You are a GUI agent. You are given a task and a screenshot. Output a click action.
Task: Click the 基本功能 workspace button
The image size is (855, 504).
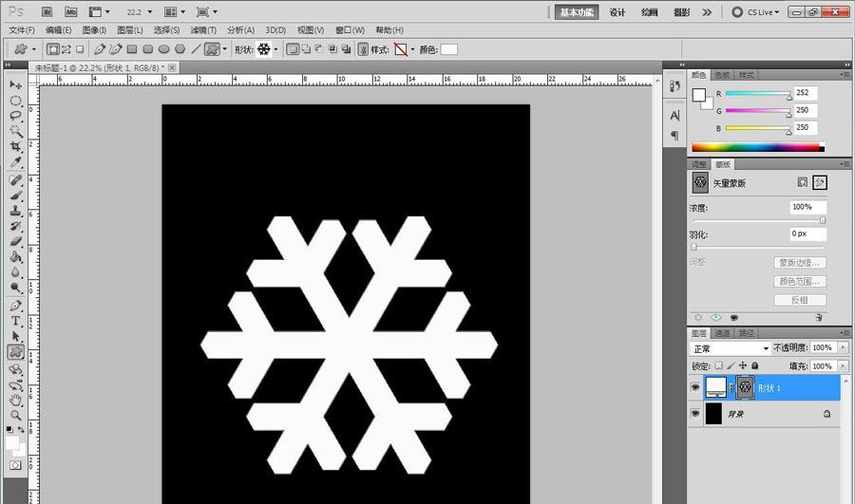pyautogui.click(x=578, y=12)
